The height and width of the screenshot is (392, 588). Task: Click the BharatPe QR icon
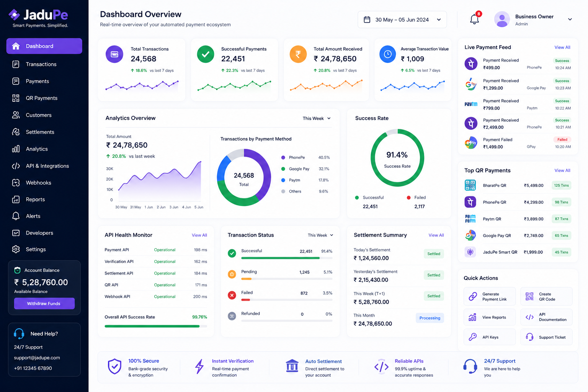[x=470, y=185]
